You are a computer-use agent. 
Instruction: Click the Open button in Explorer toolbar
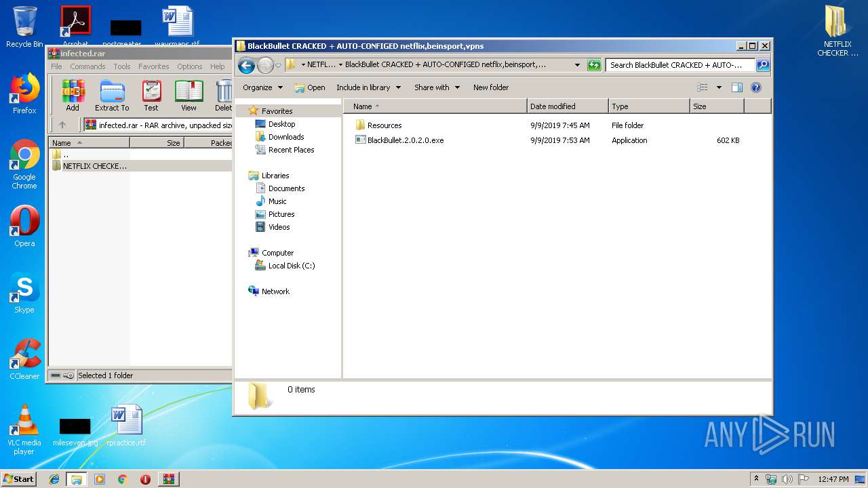pyautogui.click(x=310, y=87)
